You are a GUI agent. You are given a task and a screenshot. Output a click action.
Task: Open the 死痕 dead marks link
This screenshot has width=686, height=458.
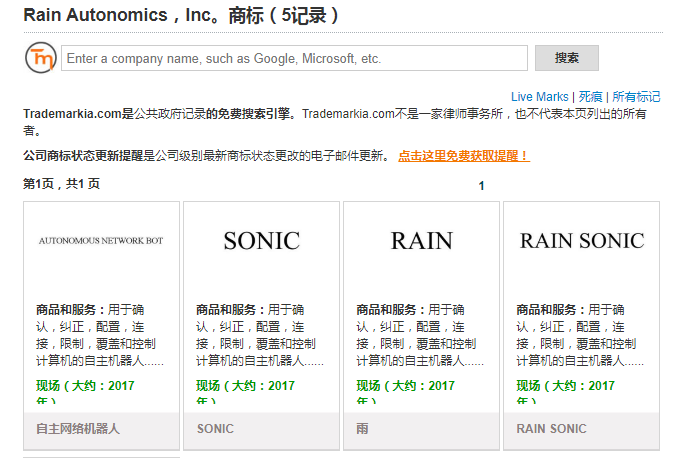590,97
